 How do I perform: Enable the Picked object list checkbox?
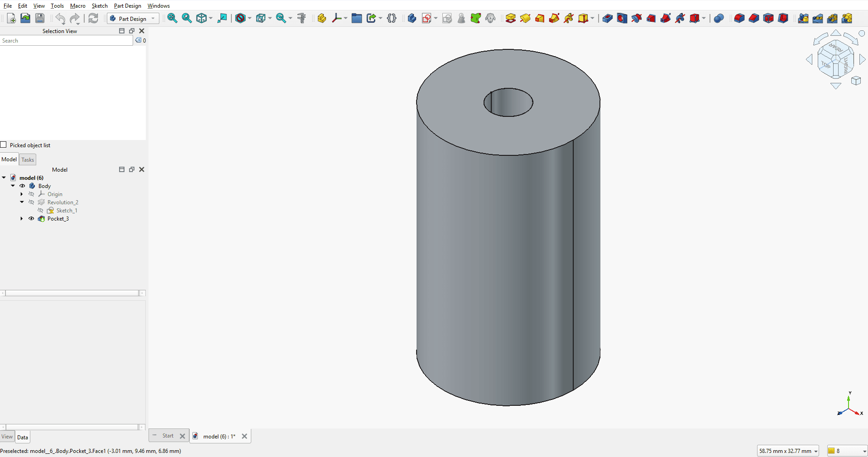[4, 145]
